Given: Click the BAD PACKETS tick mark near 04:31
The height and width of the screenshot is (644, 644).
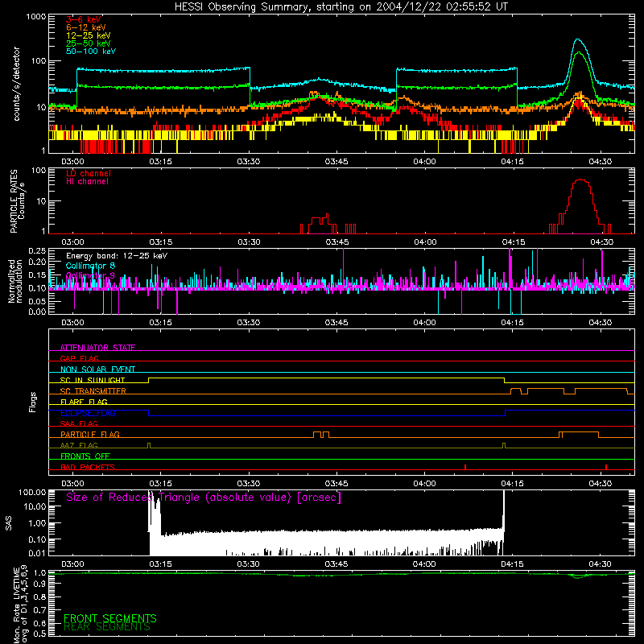Looking at the screenshot, I should [x=606, y=467].
